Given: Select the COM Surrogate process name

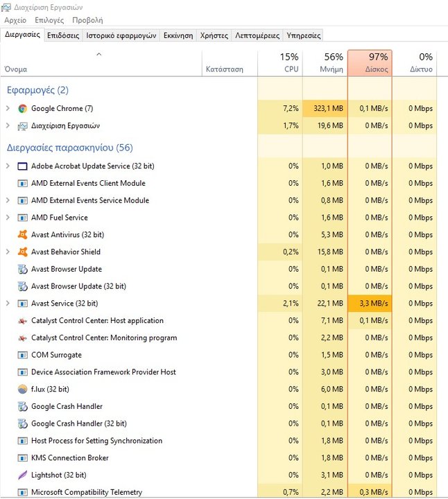Looking at the screenshot, I should [56, 355].
